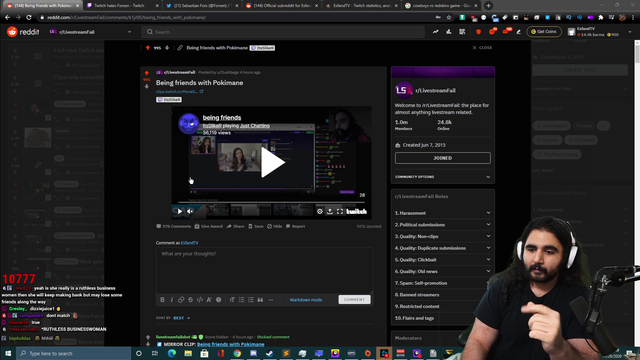Viewport: 640px width, 360px height.
Task: Open Chrome from the taskbar
Action: pos(237,353)
